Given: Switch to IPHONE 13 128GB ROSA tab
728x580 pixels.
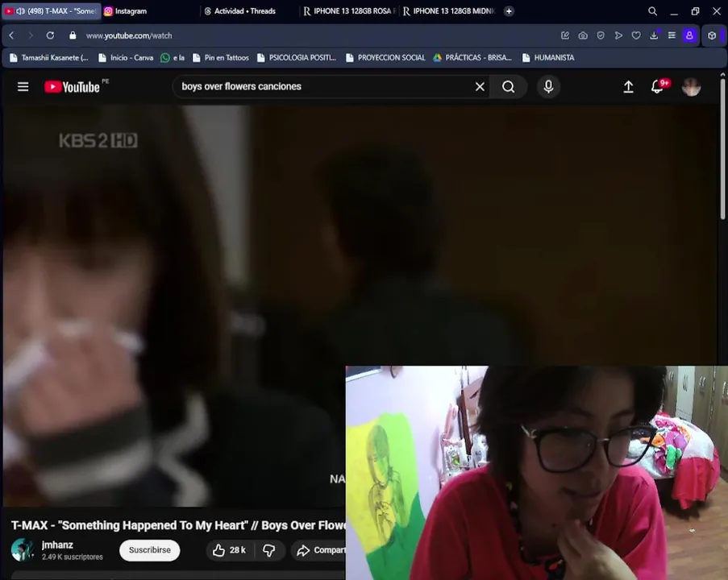Looking at the screenshot, I should [x=349, y=11].
